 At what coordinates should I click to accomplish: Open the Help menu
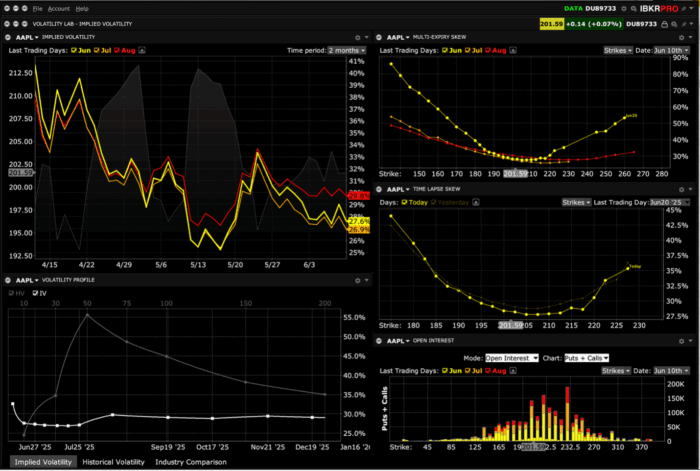(x=82, y=8)
